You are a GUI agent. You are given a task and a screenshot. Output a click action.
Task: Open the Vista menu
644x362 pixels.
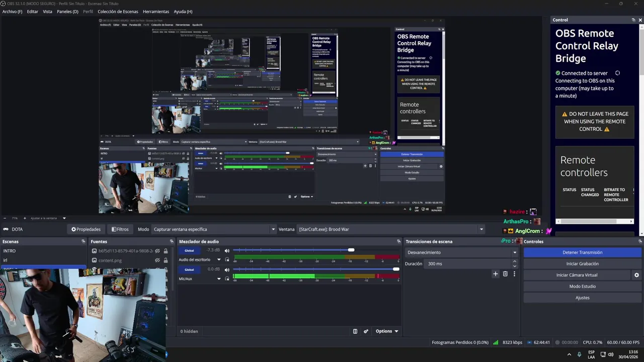pyautogui.click(x=47, y=12)
